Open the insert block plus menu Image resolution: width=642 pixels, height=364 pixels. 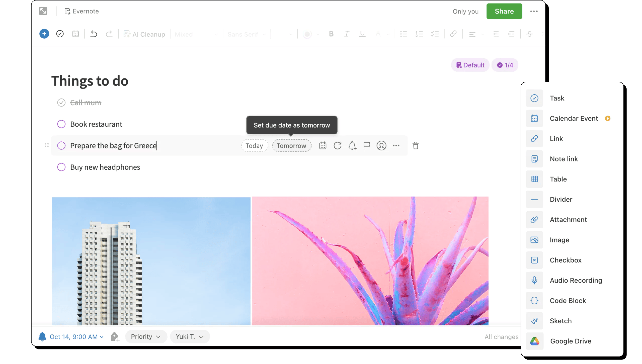pyautogui.click(x=44, y=34)
